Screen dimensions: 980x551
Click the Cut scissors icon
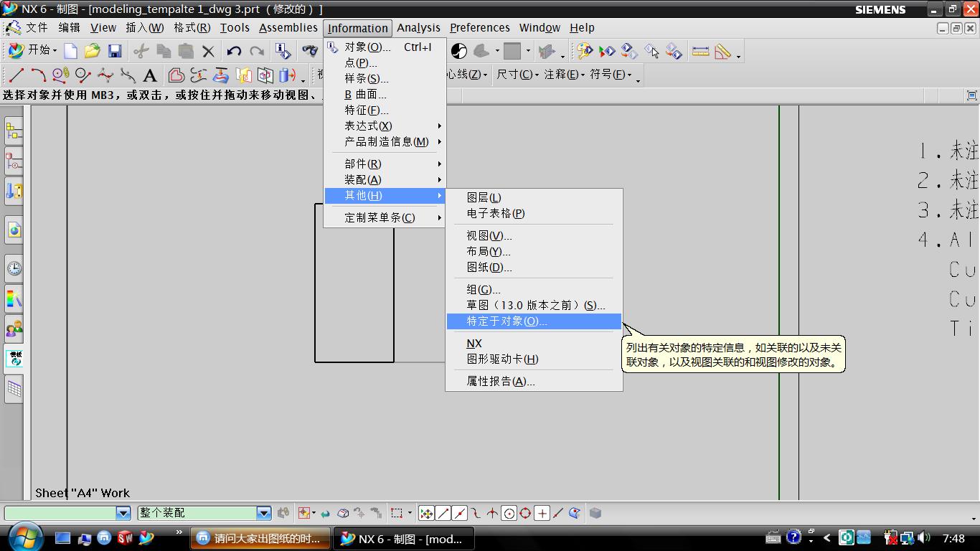pos(141,51)
